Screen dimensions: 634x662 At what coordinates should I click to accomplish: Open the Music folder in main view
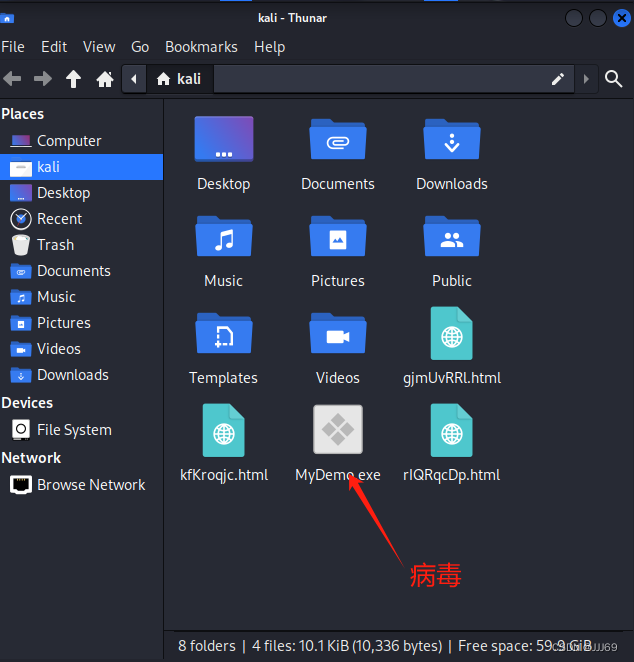[x=224, y=237]
